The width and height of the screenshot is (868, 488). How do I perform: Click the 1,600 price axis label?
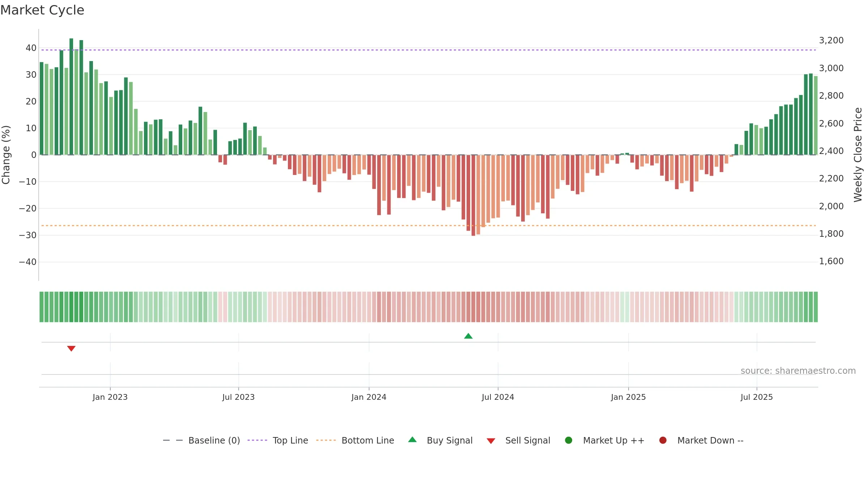point(831,261)
